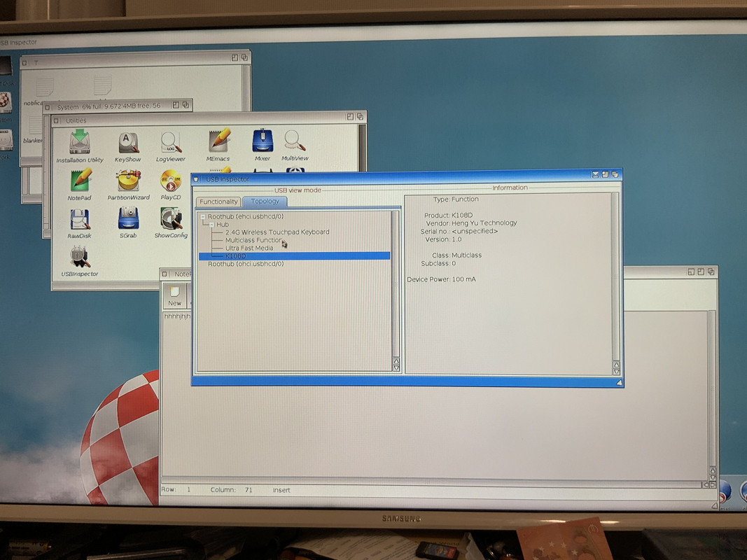Screen dimensions: 747x560
Task: Click the Utilities window depth gadget
Action: pos(361,116)
